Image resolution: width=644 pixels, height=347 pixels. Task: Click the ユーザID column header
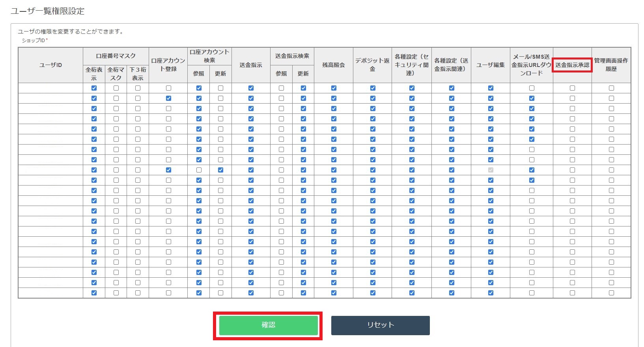(50, 65)
